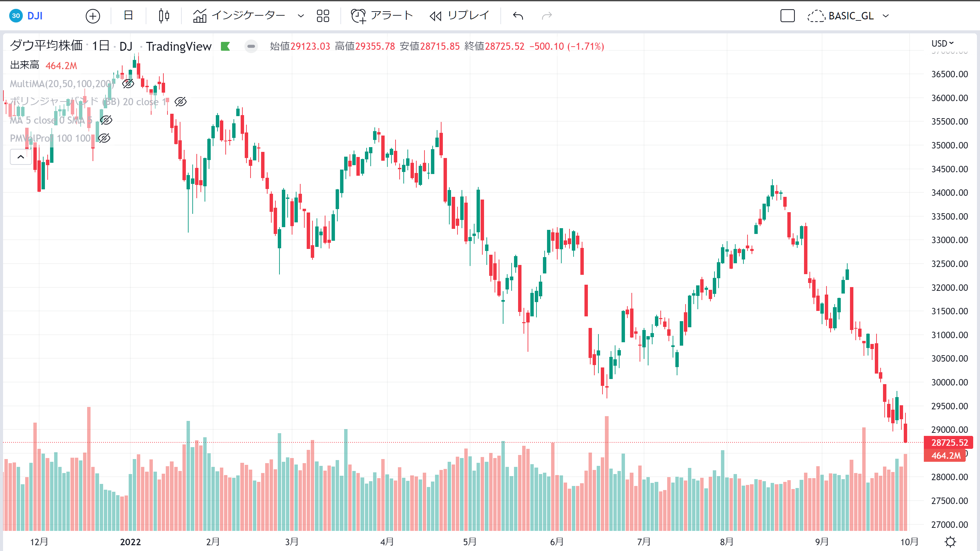980x551 pixels.
Task: Open the indicator templates grid icon
Action: [323, 16]
